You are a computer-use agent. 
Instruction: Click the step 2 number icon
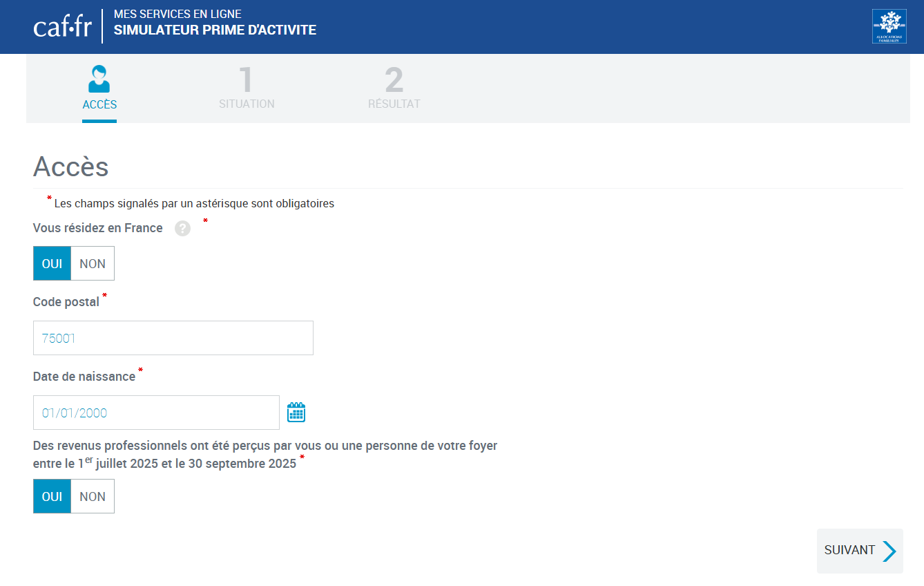click(x=394, y=80)
